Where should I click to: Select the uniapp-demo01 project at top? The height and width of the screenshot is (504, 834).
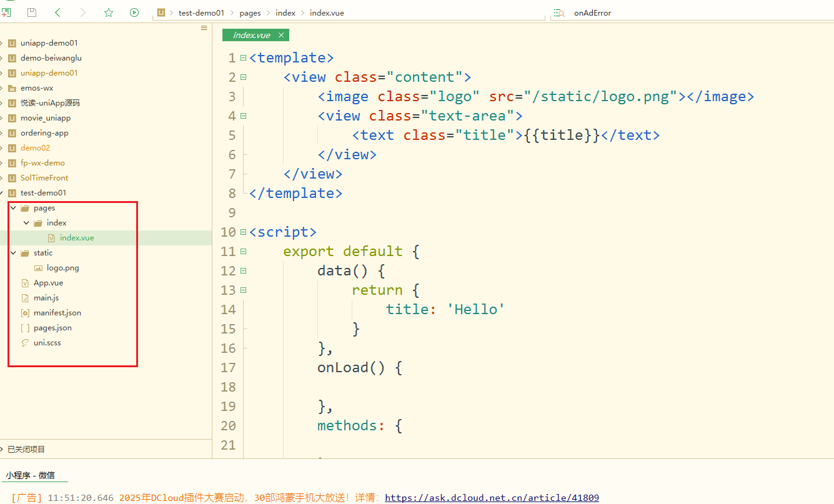(x=49, y=43)
